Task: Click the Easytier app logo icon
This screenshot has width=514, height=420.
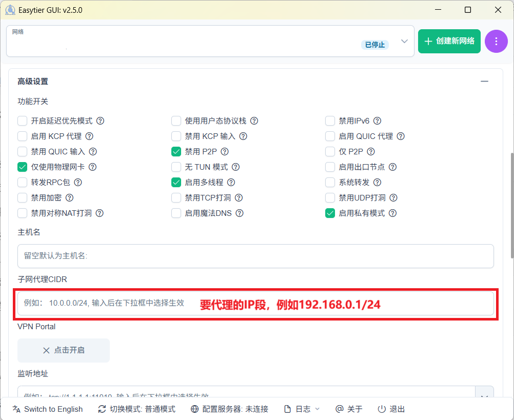Action: tap(10, 10)
